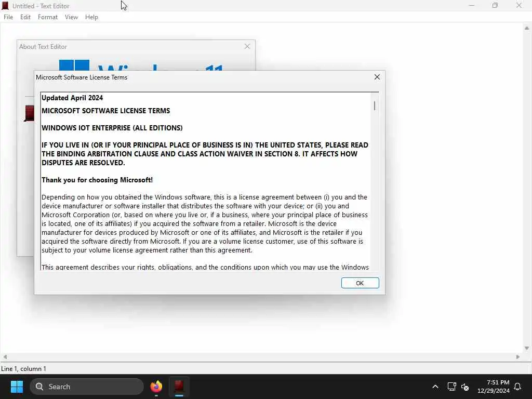Click 'WINDOWS IOT ENTERPRISE (ALL EDITIONS)' line
Image resolution: width=532 pixels, height=399 pixels.
pyautogui.click(x=112, y=128)
